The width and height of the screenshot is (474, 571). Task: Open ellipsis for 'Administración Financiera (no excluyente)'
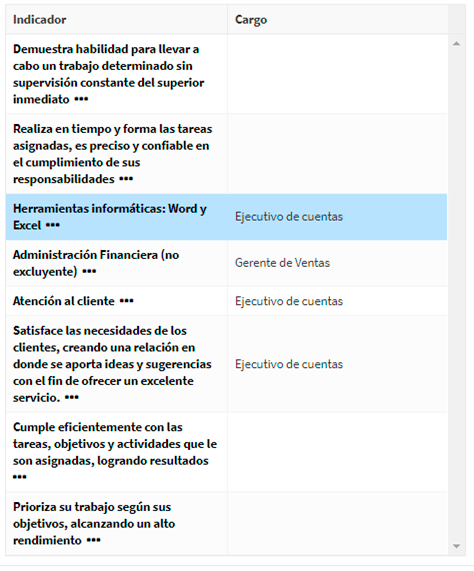tap(89, 272)
